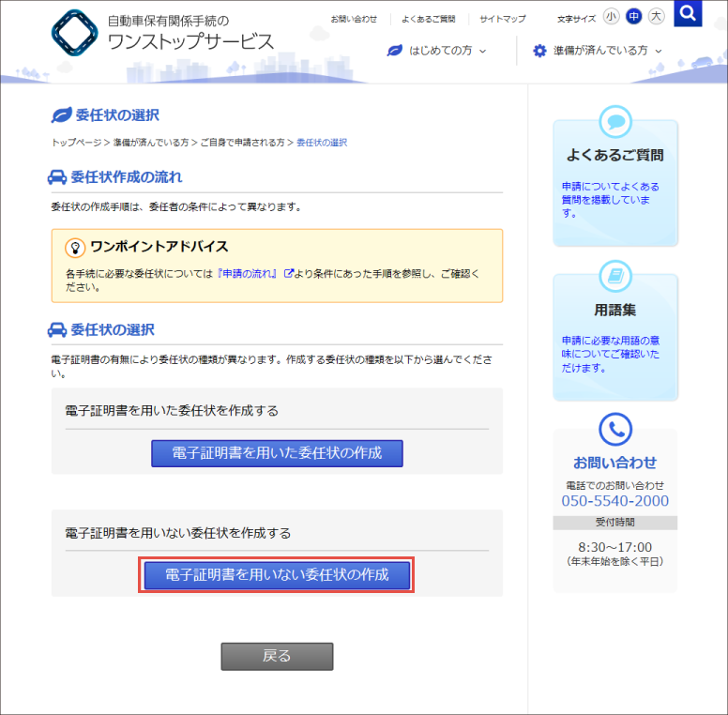Viewport: 728px width, 715px height.
Task: Click 電子証明書を用いた委任状の作成 button
Action: pos(277,453)
